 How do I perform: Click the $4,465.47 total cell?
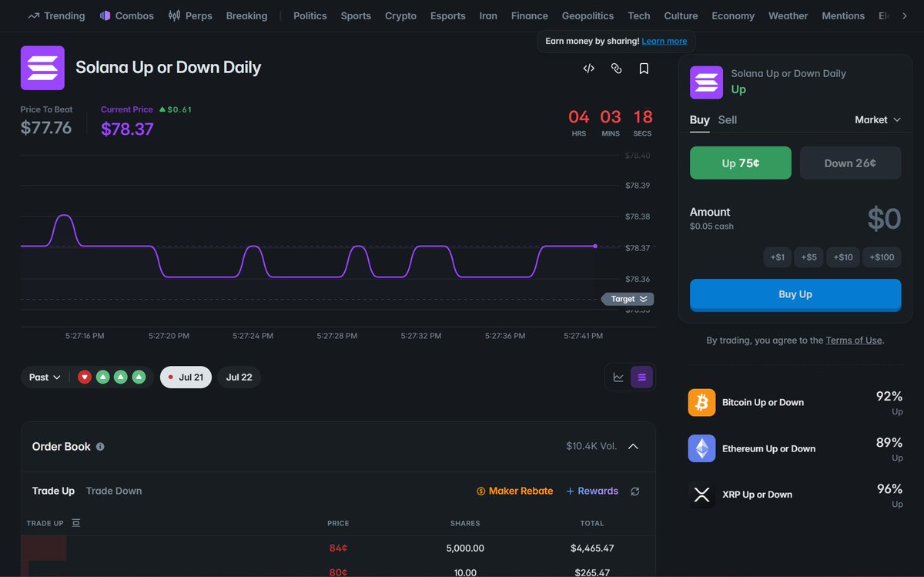click(592, 548)
